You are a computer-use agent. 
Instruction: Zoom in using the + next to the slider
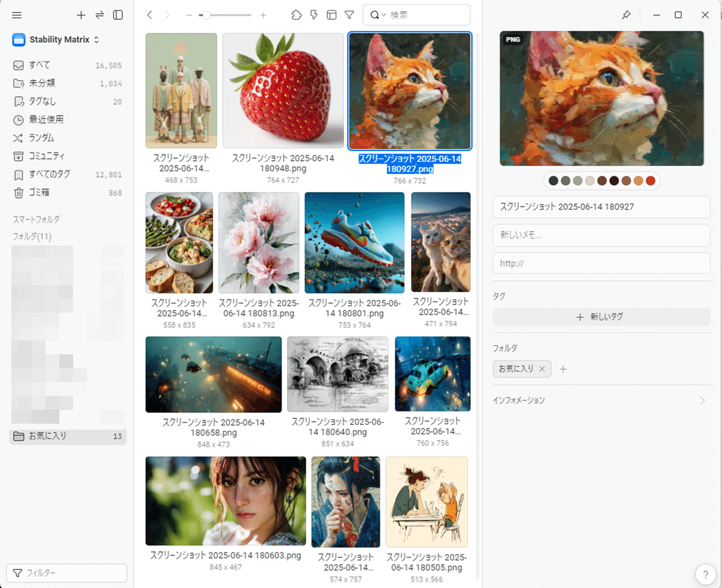[263, 14]
